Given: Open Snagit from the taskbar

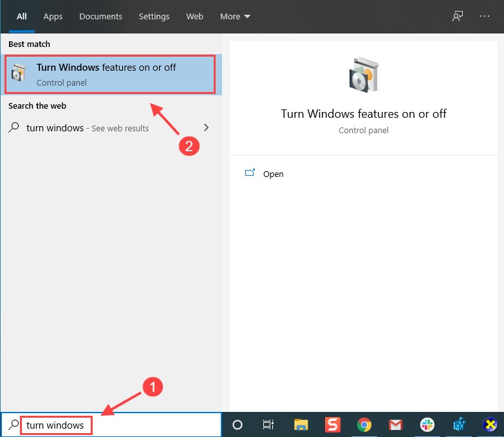Looking at the screenshot, I should click(332, 425).
